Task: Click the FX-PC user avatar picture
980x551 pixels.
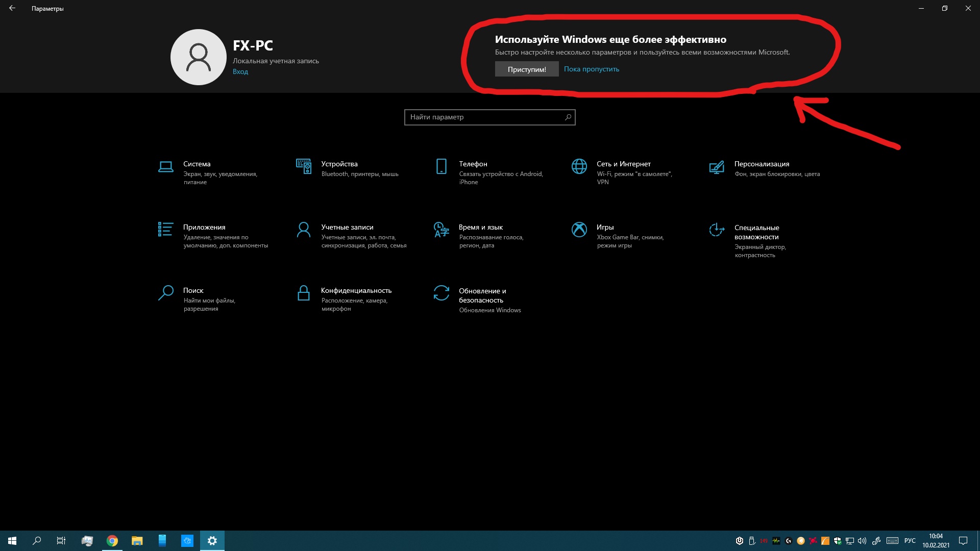Action: (199, 57)
